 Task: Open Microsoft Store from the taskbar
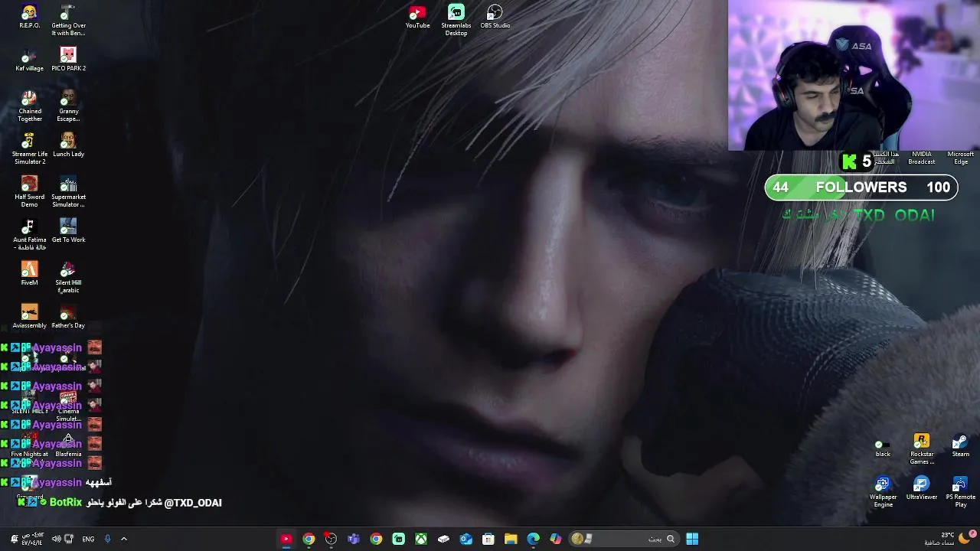click(488, 539)
